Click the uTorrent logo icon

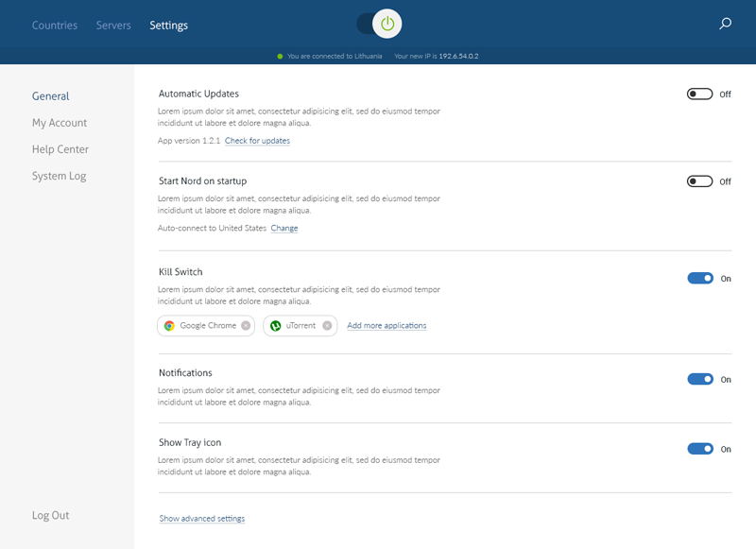tap(275, 326)
